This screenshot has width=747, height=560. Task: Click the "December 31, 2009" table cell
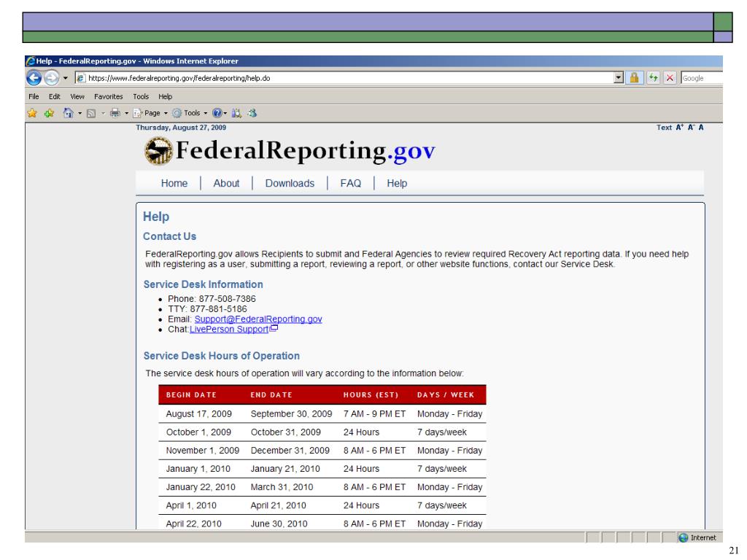290,451
